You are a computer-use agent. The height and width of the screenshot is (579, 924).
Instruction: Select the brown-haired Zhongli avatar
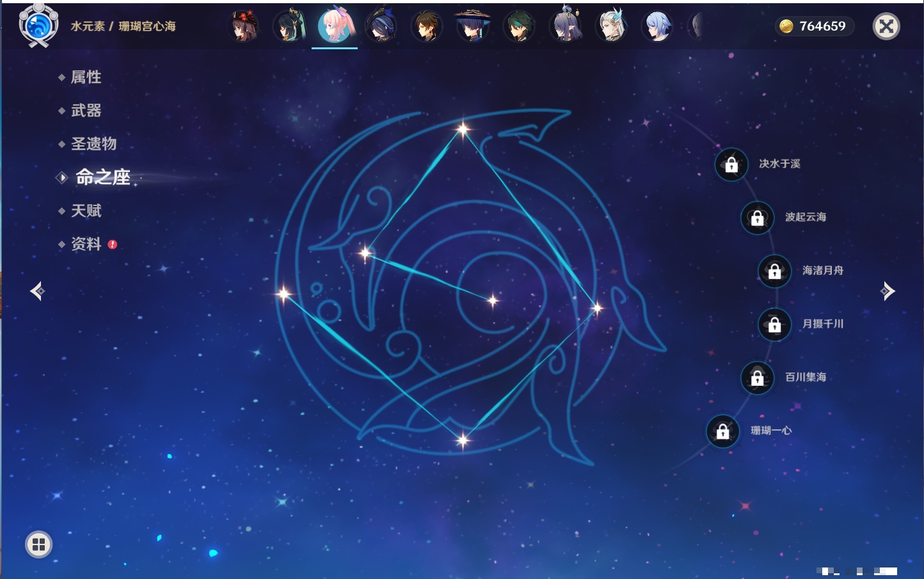427,26
